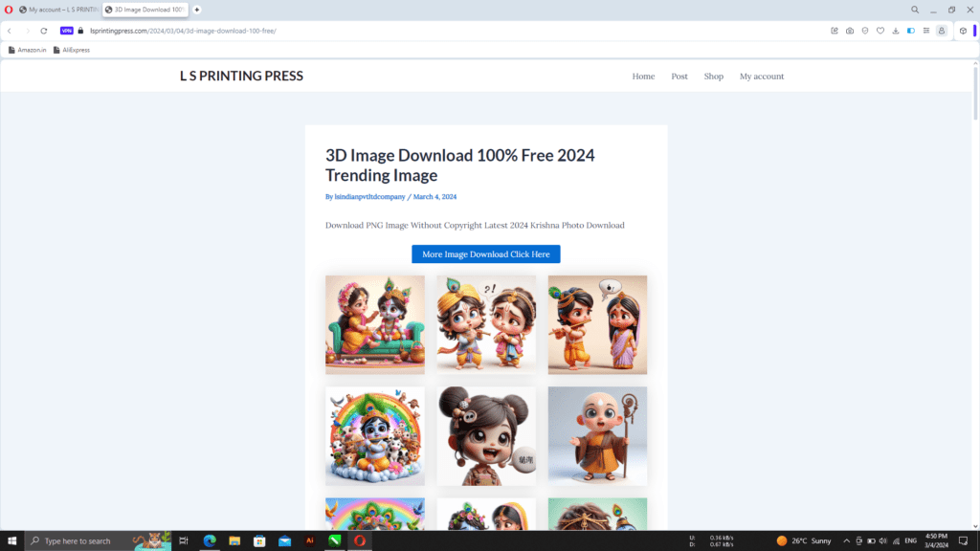Open the Shop menu item
980x551 pixels.
(714, 77)
